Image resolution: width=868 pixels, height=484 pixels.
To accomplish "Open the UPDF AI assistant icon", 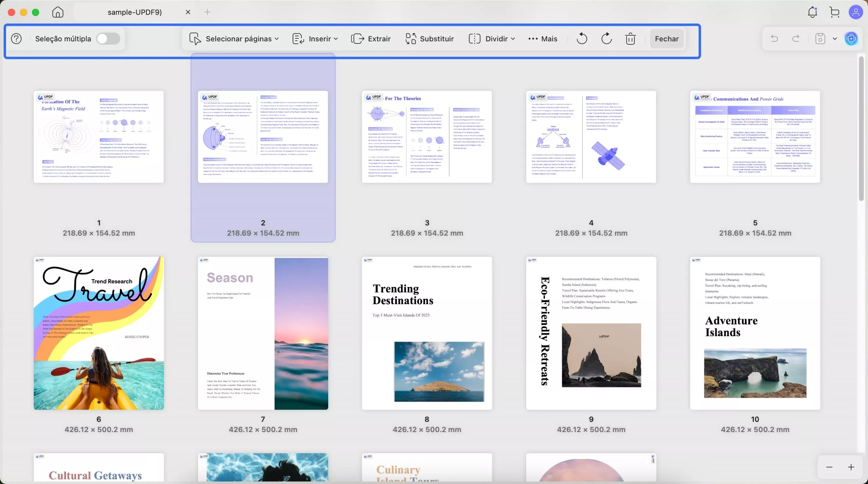I will click(851, 39).
